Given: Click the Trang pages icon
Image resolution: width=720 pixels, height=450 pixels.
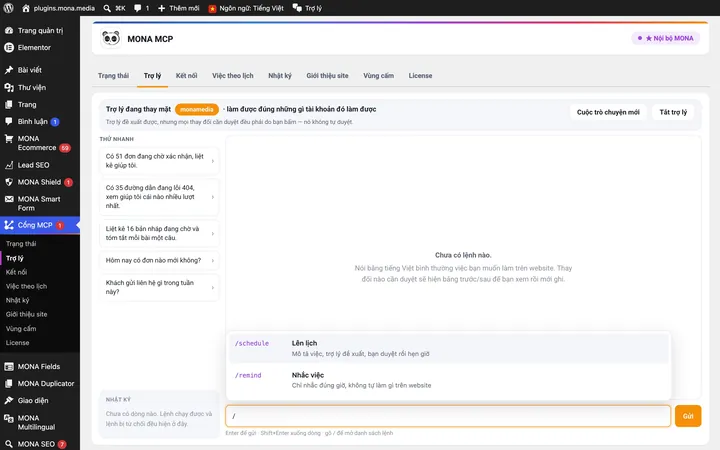Looking at the screenshot, I should 9,105.
